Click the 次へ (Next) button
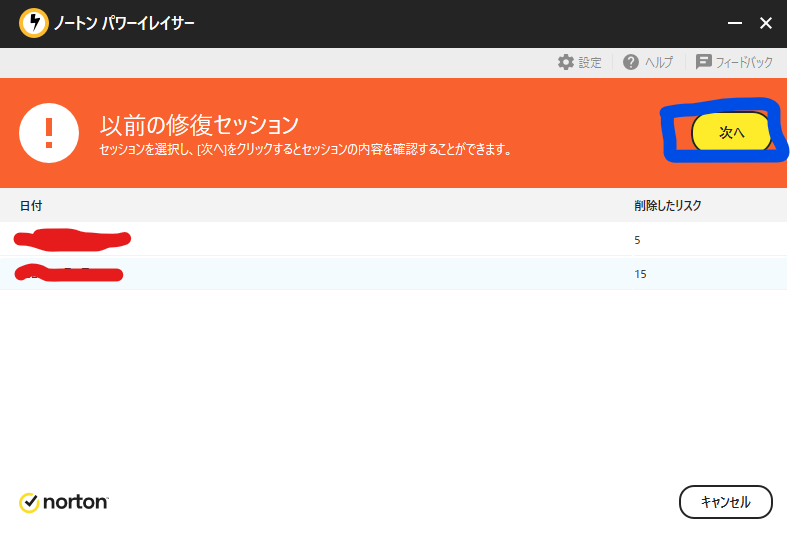790x534 pixels. (731, 132)
